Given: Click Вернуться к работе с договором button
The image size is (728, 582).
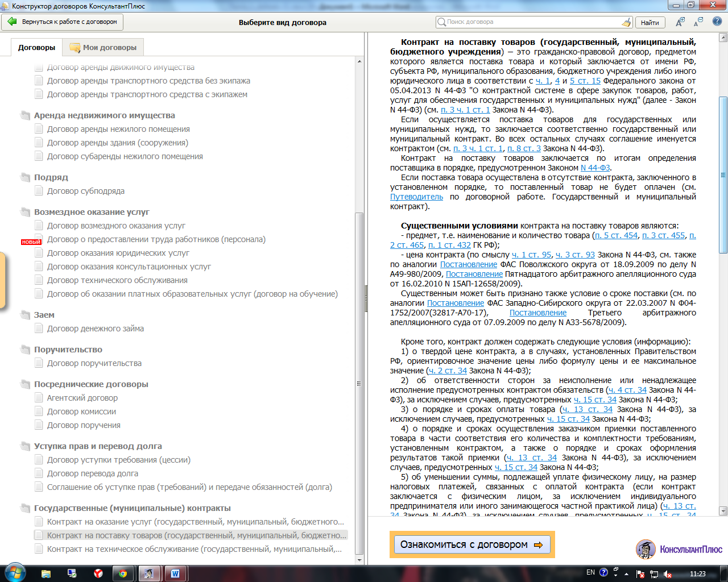Looking at the screenshot, I should (63, 22).
